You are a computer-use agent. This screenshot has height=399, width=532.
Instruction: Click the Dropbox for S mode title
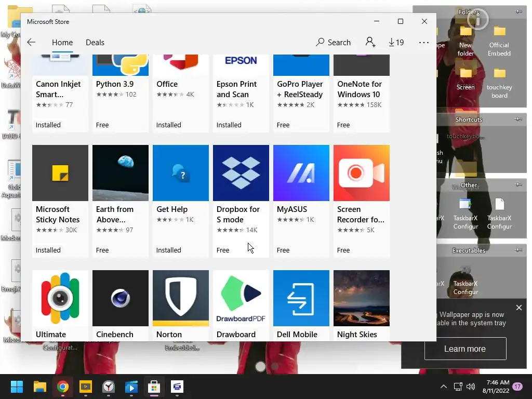click(x=238, y=215)
